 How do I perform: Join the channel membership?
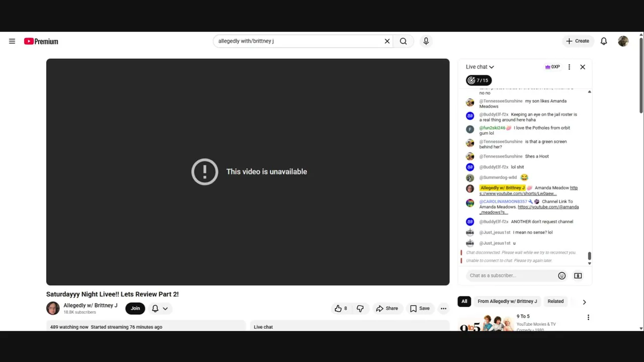tap(135, 308)
